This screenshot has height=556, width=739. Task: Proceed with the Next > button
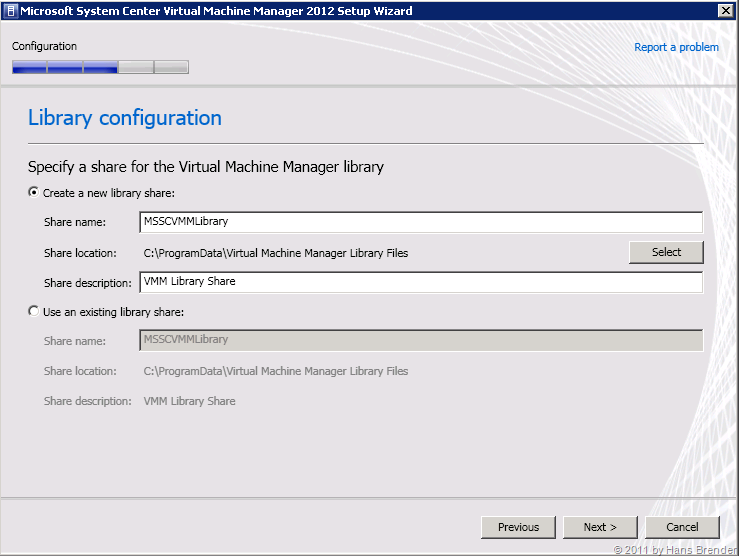[600, 527]
